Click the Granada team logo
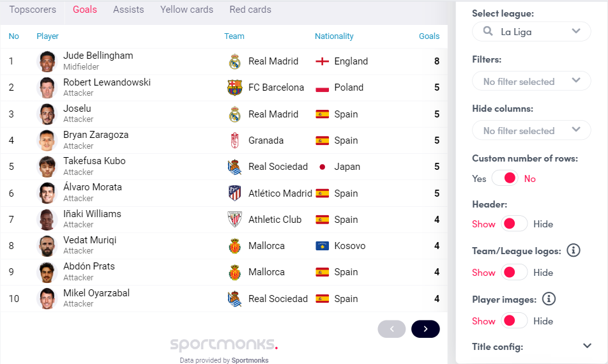This screenshot has width=608, height=364. coord(235,140)
